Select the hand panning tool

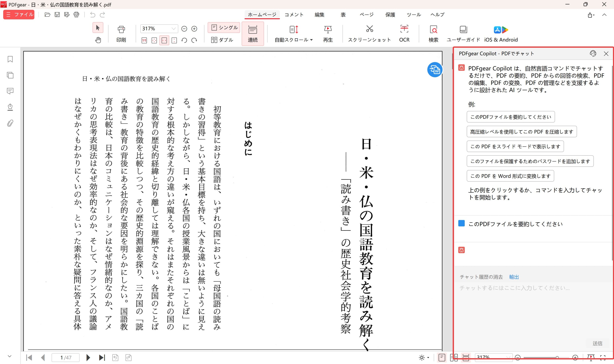(98, 40)
